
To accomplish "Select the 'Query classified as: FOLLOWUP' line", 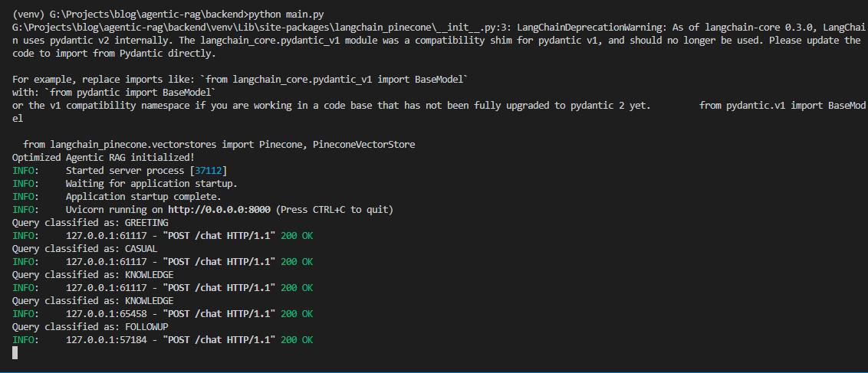I will point(90,327).
